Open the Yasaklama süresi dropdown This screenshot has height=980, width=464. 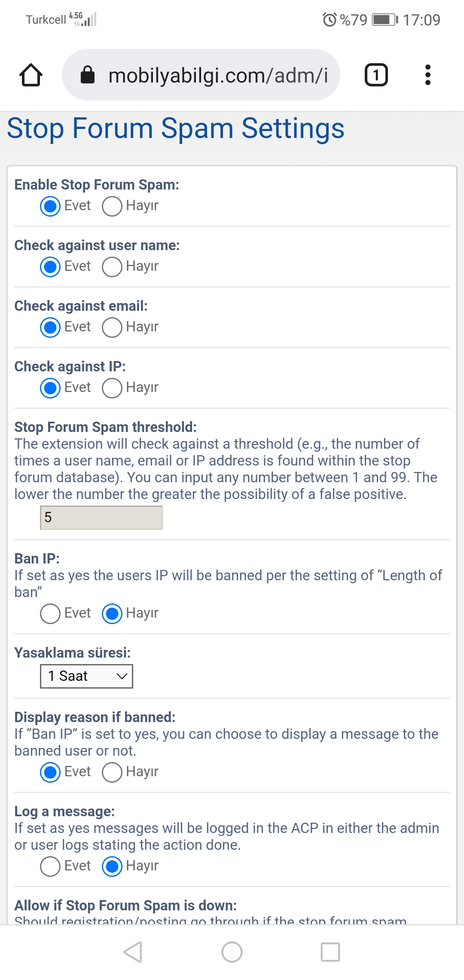[x=86, y=676]
